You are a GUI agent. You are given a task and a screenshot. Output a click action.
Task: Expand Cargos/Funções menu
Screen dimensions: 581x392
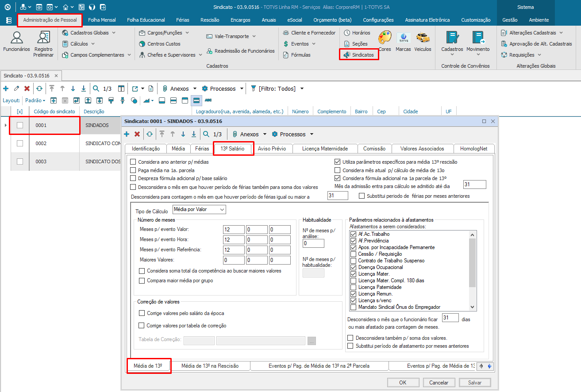(x=187, y=33)
